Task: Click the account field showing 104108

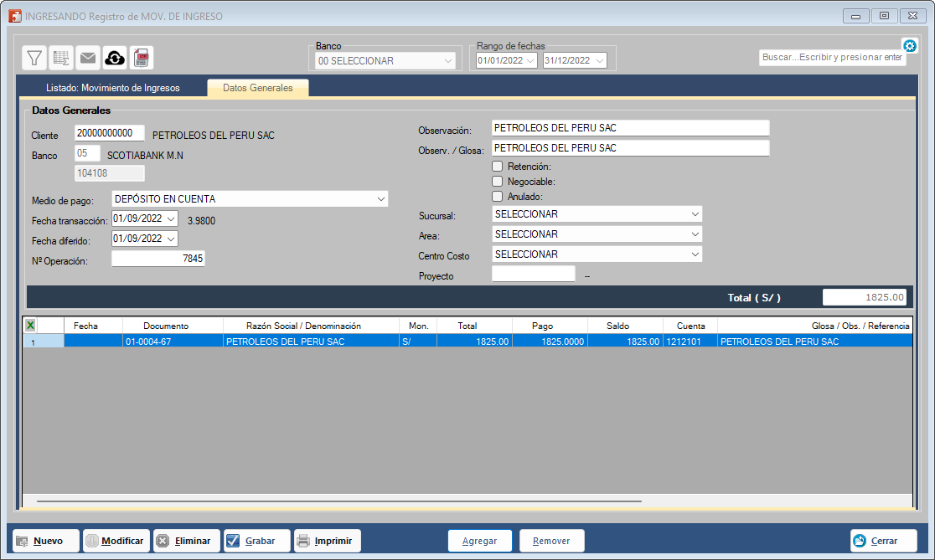Action: coord(110,173)
